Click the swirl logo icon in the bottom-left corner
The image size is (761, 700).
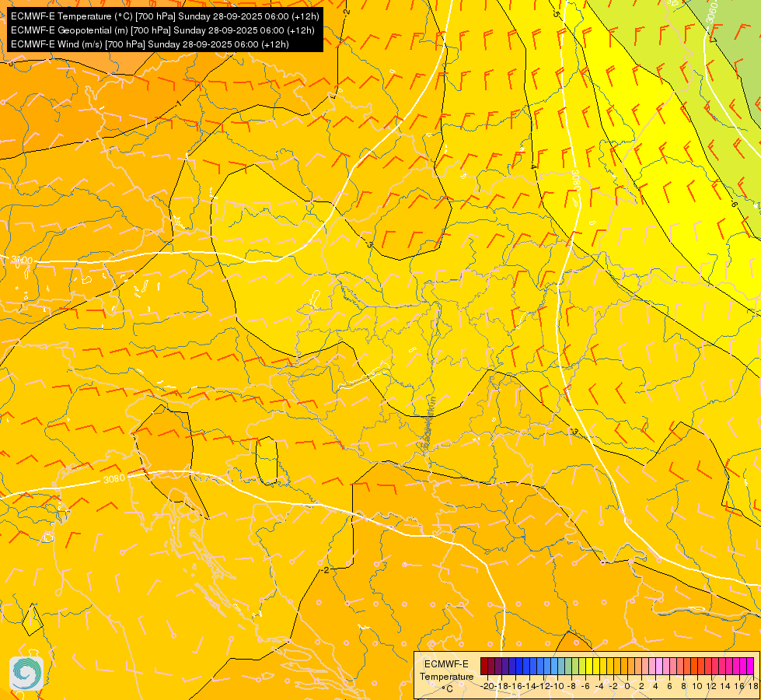pyautogui.click(x=26, y=674)
